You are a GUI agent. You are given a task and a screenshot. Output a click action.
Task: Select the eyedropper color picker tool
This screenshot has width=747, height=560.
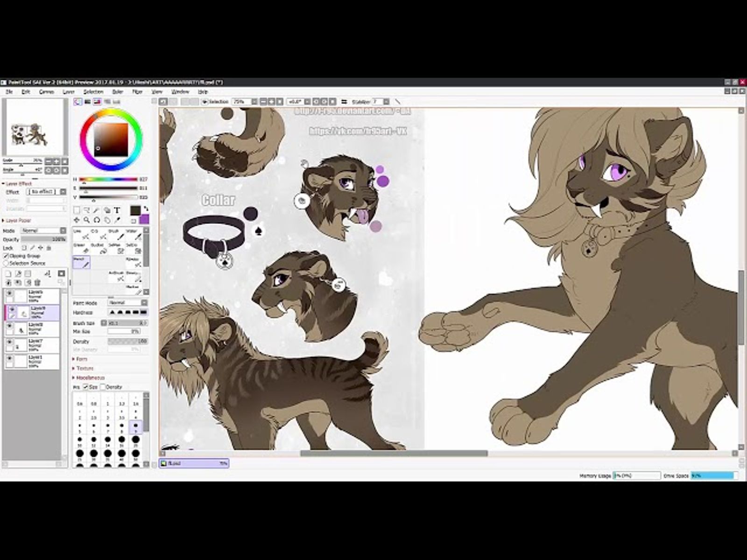(117, 220)
